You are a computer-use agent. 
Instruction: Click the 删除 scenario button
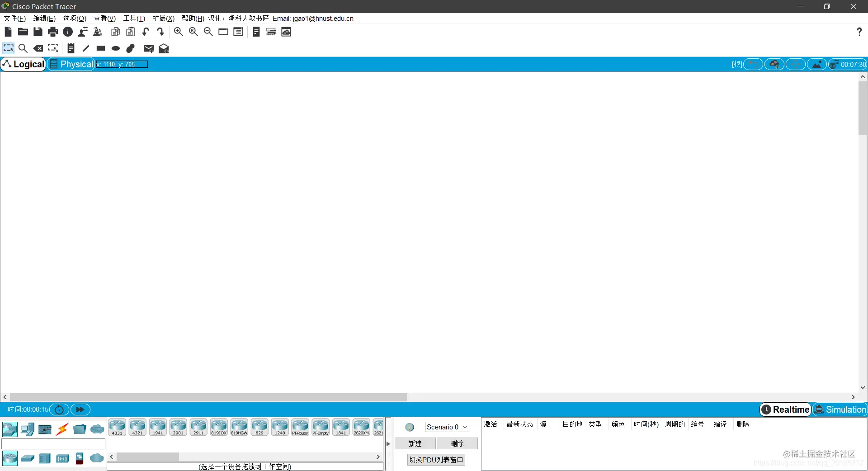[457, 444]
